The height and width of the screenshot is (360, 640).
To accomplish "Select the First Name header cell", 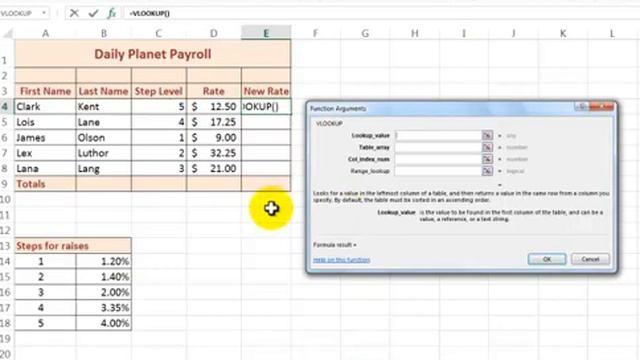I will (x=45, y=91).
